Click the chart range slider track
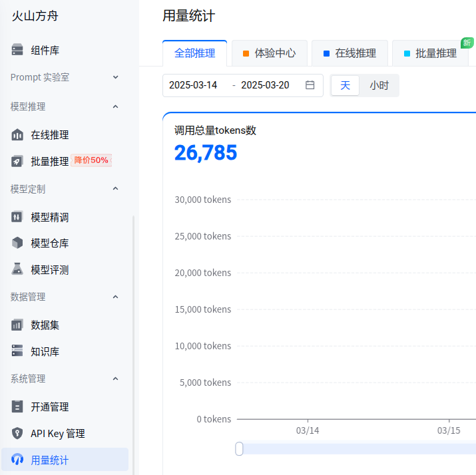Viewport: 476px width, 475px height. tap(359, 449)
